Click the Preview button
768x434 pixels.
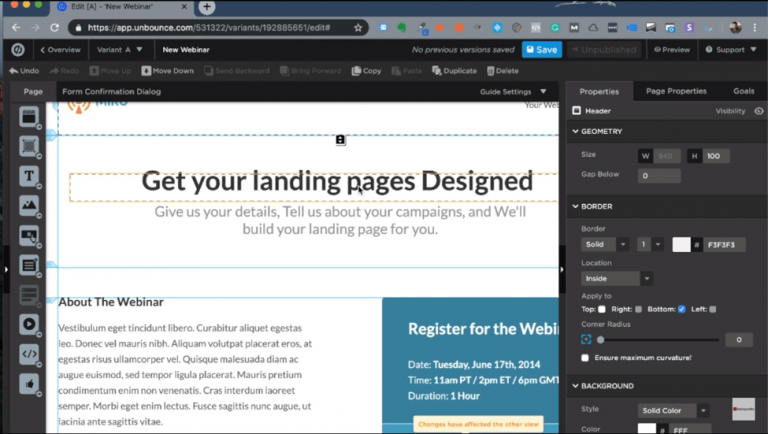tap(672, 49)
